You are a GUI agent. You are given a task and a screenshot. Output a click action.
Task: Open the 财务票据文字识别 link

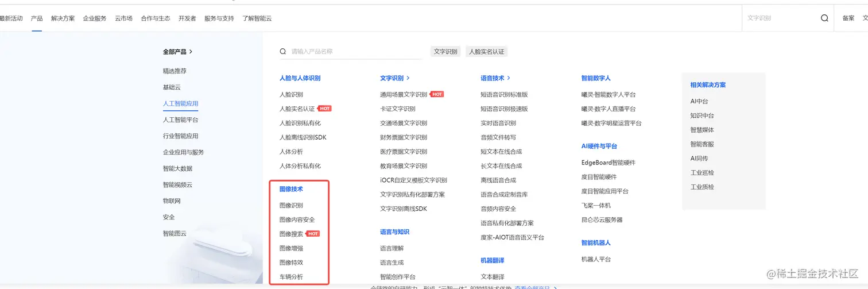click(404, 137)
